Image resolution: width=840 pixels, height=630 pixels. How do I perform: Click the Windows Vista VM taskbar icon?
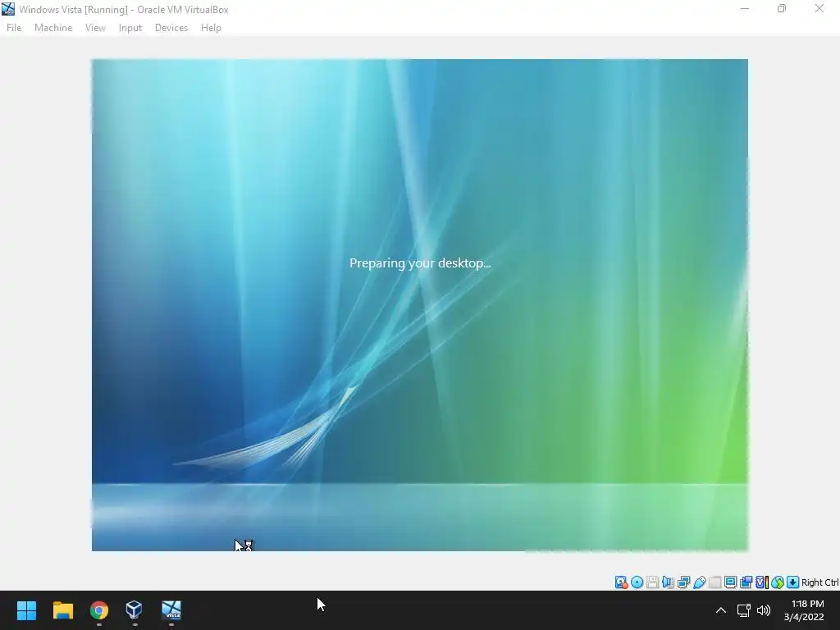point(171,610)
